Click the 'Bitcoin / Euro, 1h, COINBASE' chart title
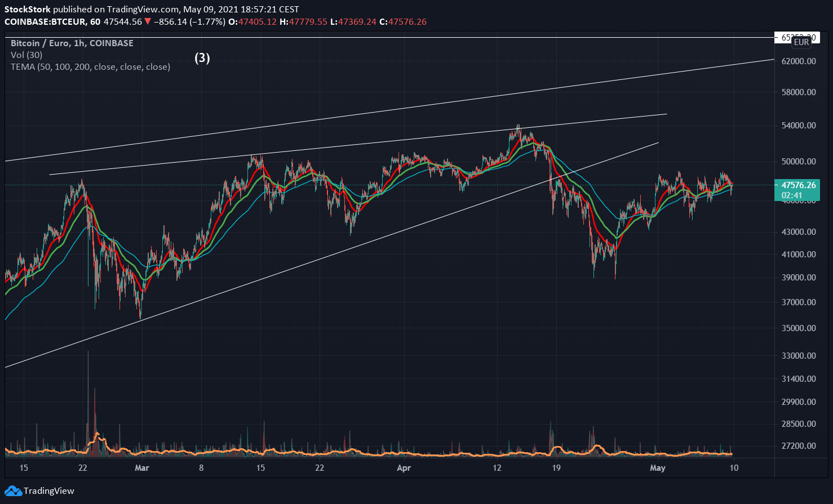 [x=72, y=43]
